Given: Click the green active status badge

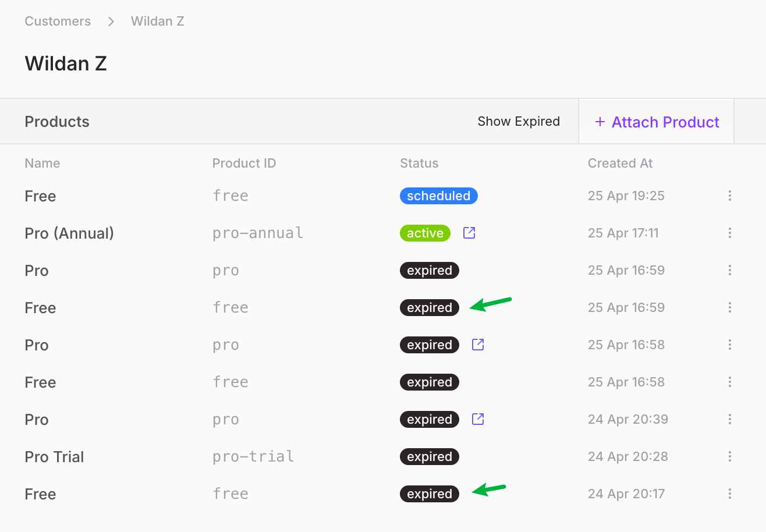Looking at the screenshot, I should (x=425, y=233).
